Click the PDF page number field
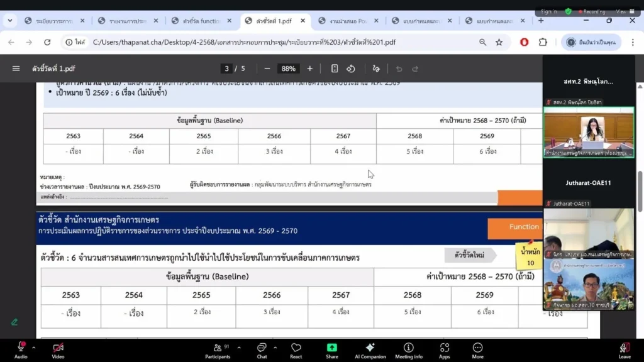This screenshot has height=362, width=644. click(x=226, y=69)
